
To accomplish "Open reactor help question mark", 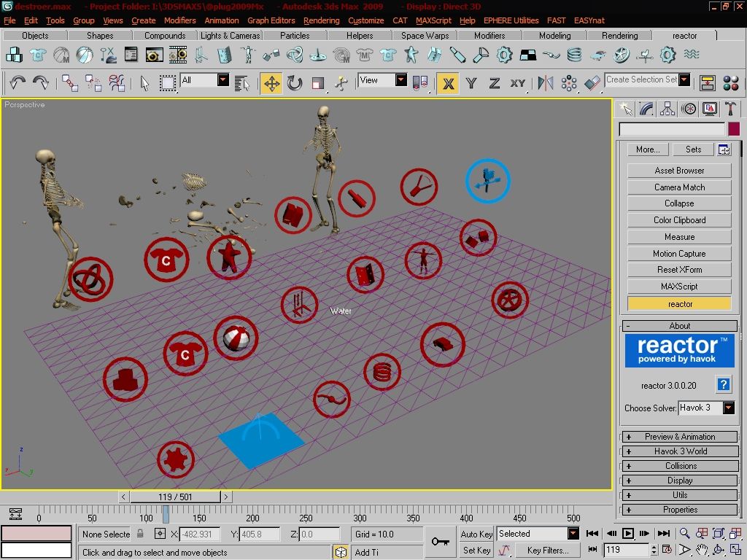I will (723, 384).
